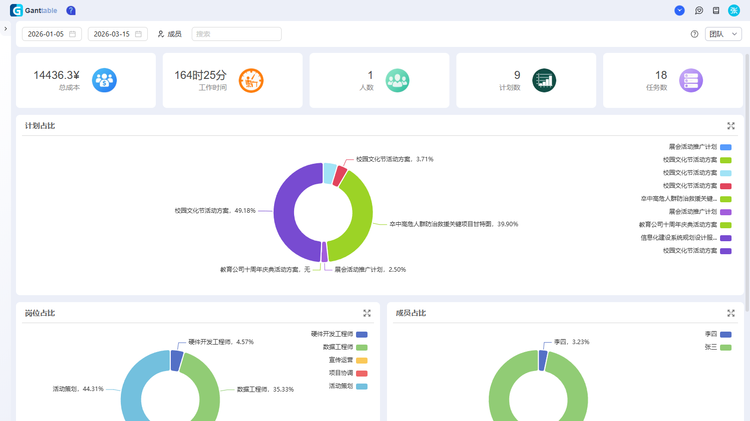Click green swatch beside 张三

(726, 347)
